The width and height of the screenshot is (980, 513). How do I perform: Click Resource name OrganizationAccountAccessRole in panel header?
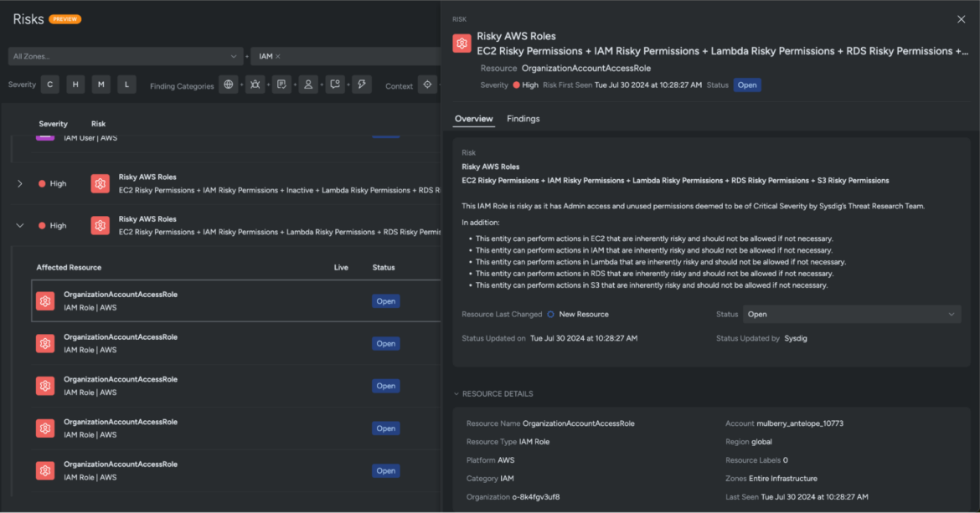point(586,68)
